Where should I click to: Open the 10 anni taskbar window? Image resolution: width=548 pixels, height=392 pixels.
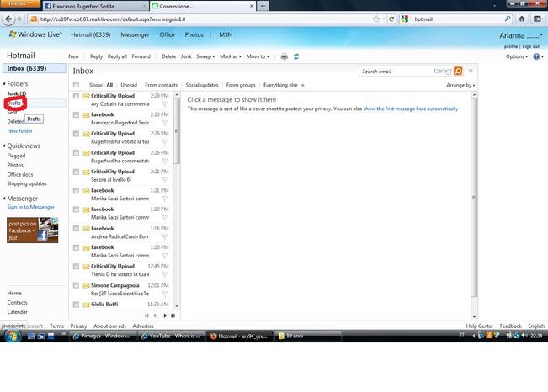coord(307,336)
